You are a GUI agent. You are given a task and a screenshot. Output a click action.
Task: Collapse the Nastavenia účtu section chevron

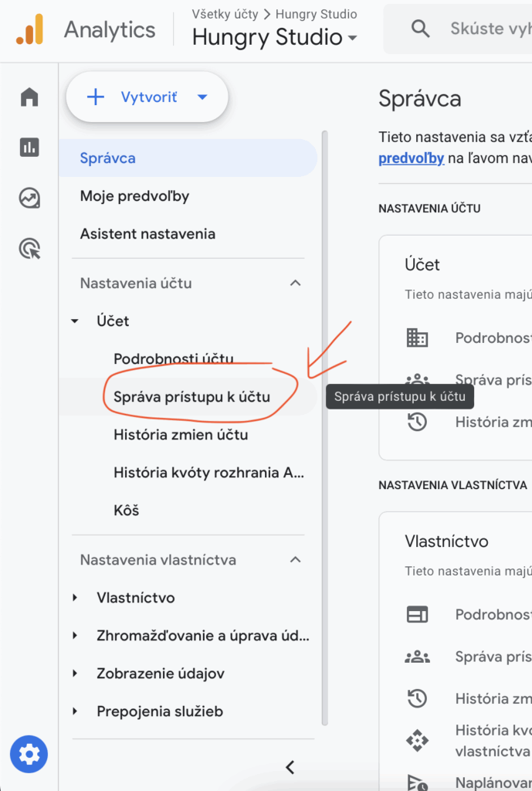(x=295, y=283)
